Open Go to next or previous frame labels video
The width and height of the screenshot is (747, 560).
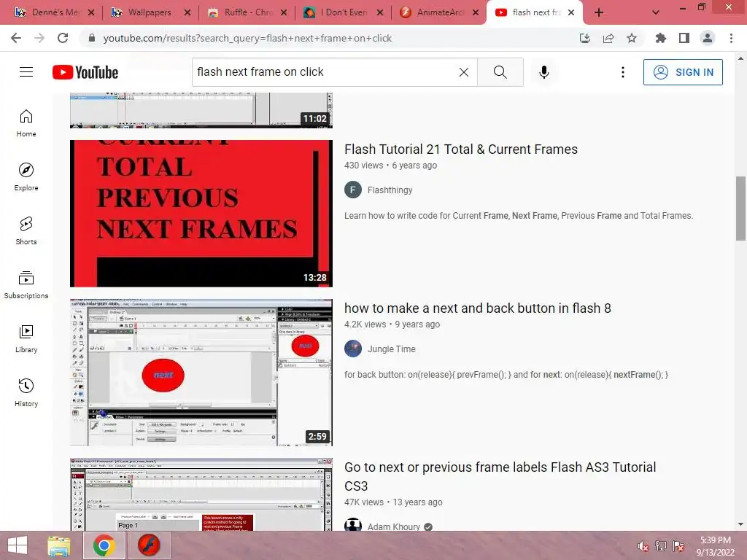[500, 476]
